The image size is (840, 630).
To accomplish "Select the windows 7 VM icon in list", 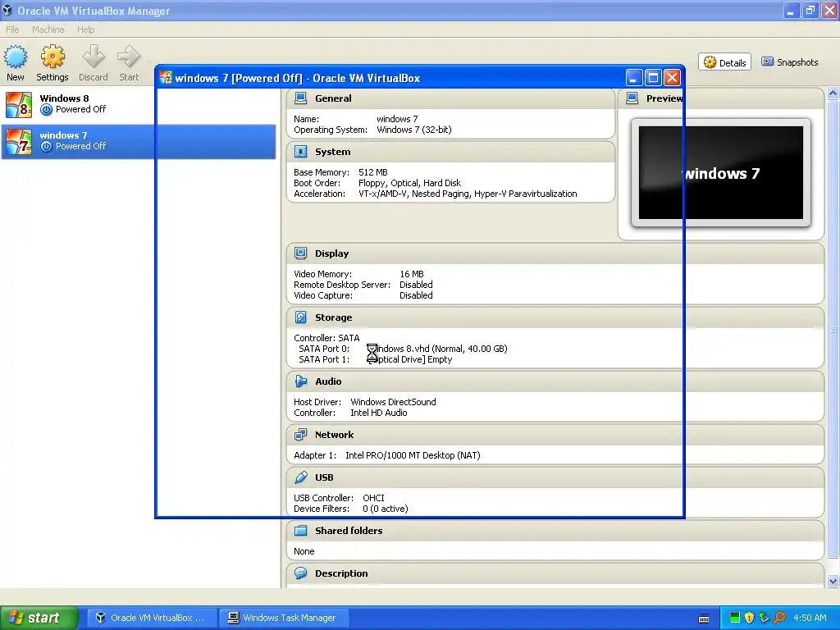I will [x=19, y=141].
